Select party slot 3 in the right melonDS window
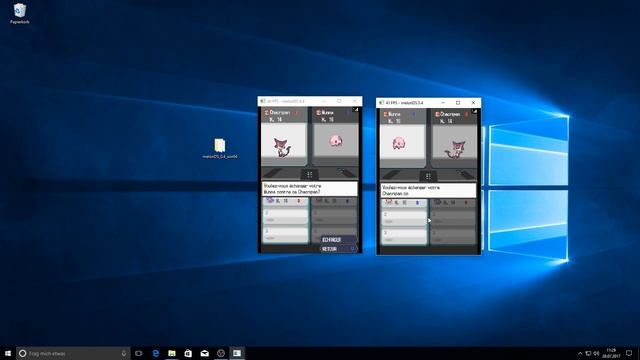The height and width of the screenshot is (360, 640). tap(403, 236)
